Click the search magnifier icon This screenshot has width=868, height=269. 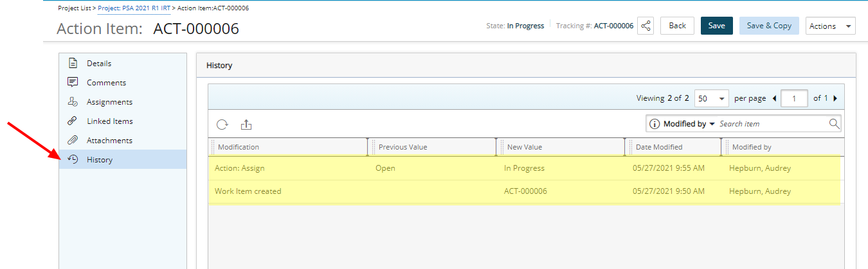click(833, 123)
